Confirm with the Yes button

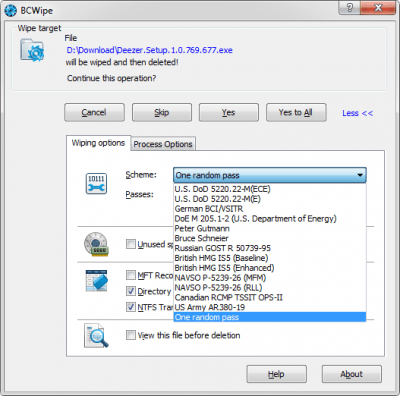[x=229, y=112]
